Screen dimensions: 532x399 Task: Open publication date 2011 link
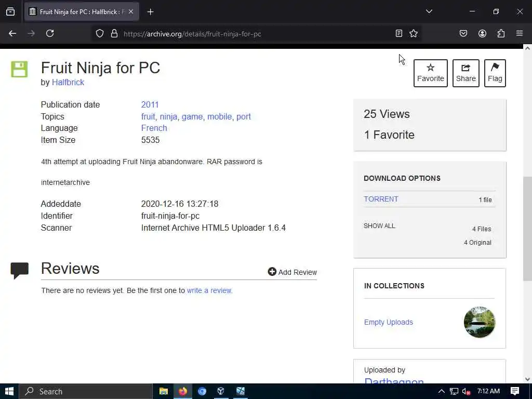pyautogui.click(x=150, y=104)
